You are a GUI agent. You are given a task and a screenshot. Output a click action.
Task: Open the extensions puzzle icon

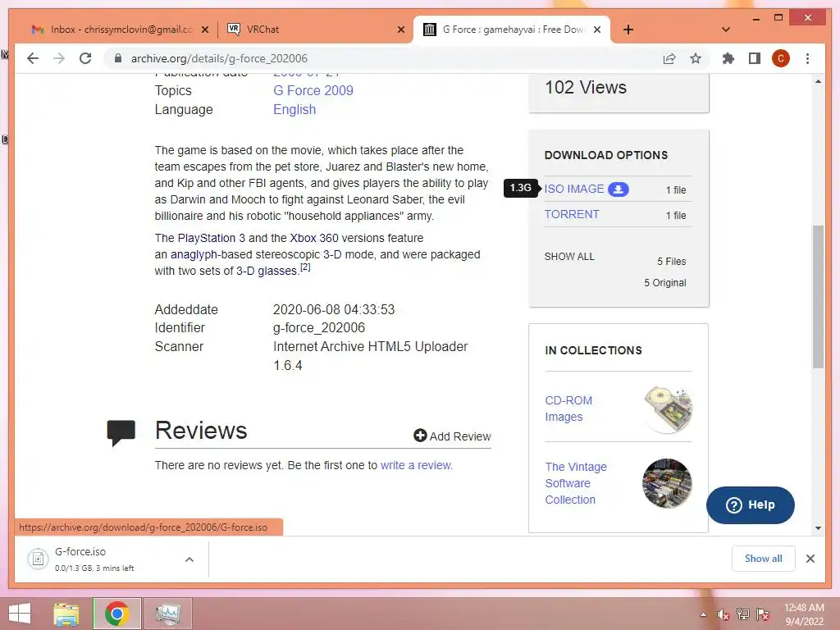click(728, 58)
